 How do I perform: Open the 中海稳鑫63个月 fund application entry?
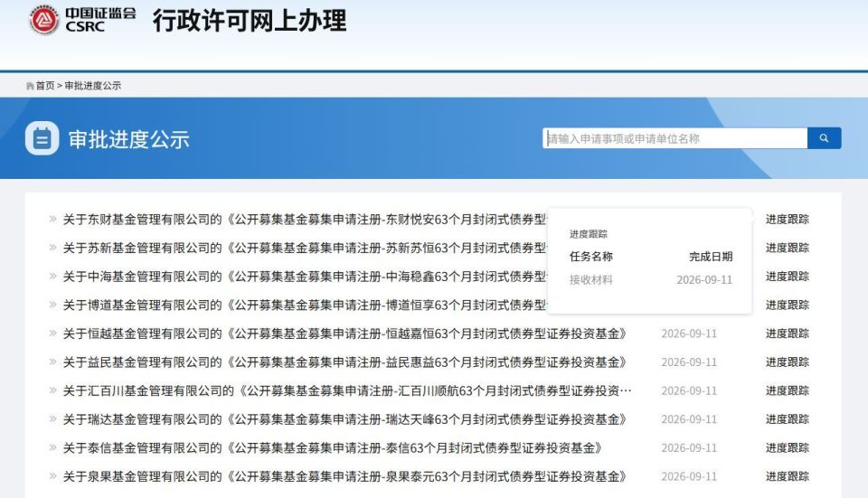(x=305, y=277)
